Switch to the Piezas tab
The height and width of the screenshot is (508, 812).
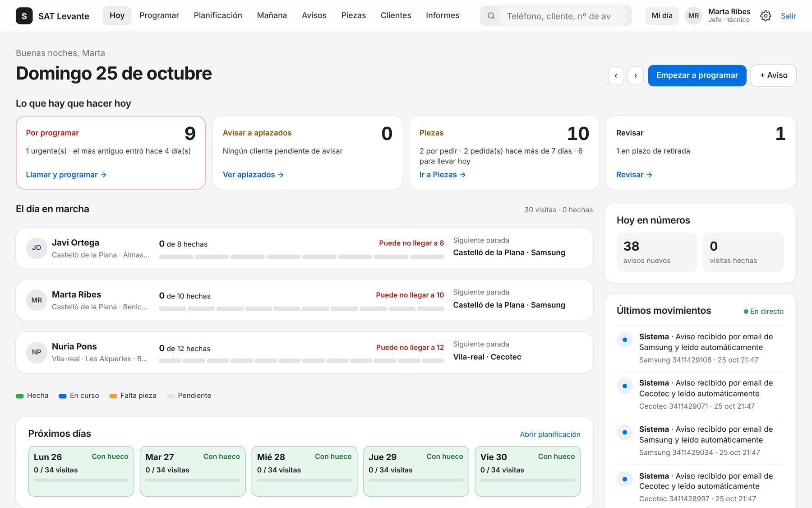(x=353, y=15)
